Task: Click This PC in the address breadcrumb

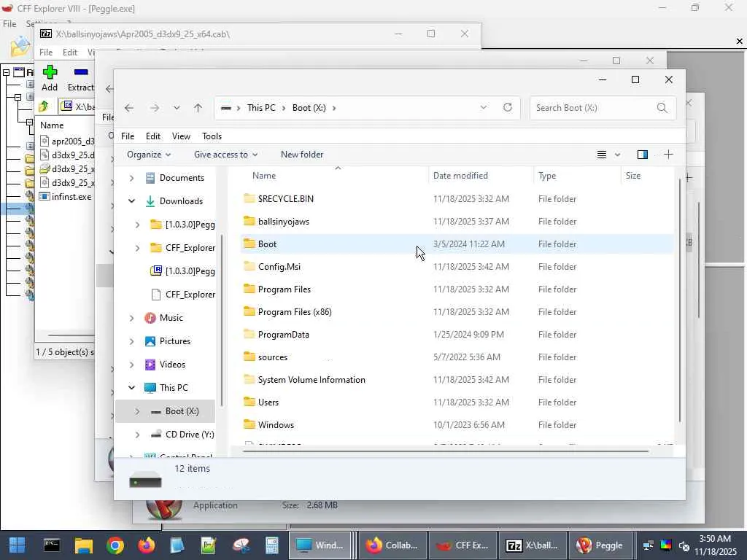Action: [x=261, y=108]
